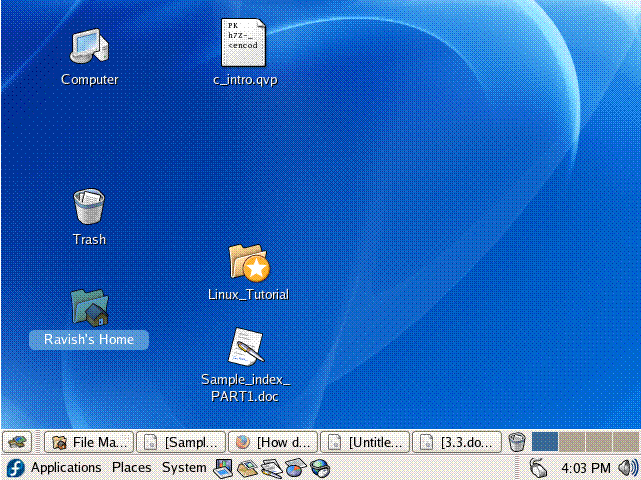Open Ravish's Home folder icon
Image resolution: width=641 pixels, height=480 pixels.
(89, 308)
